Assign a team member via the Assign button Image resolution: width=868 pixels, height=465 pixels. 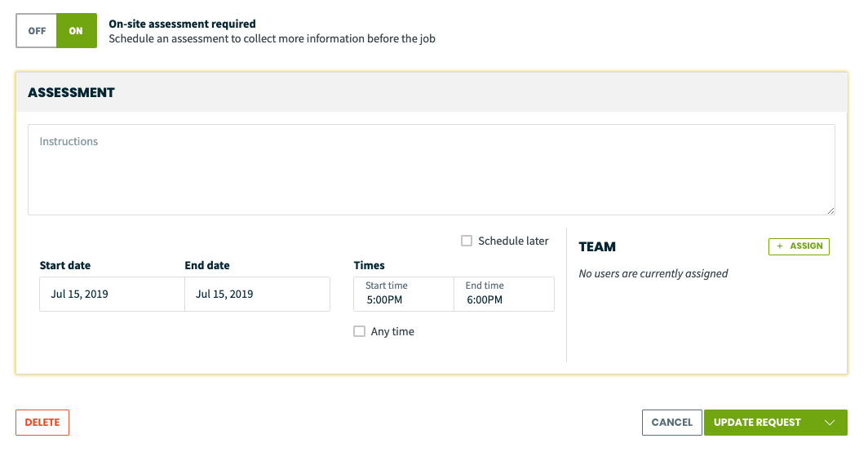[x=799, y=246]
